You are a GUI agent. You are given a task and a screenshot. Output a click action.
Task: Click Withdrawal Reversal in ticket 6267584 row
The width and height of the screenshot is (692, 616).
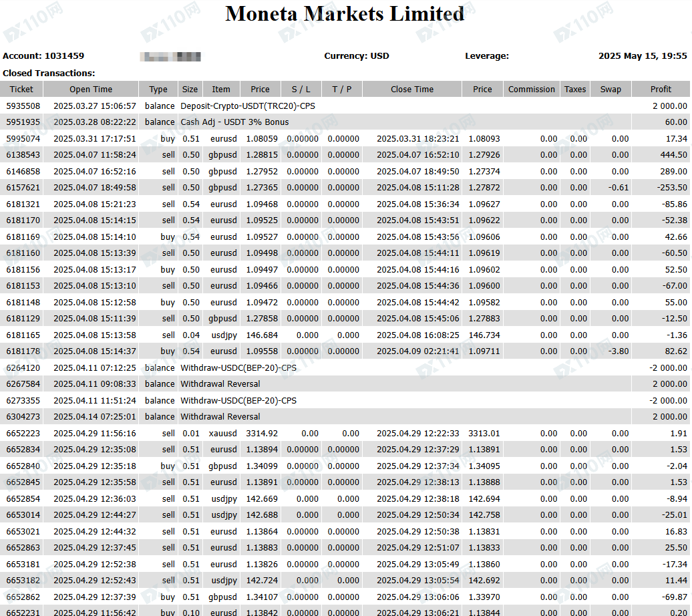pyautogui.click(x=220, y=383)
